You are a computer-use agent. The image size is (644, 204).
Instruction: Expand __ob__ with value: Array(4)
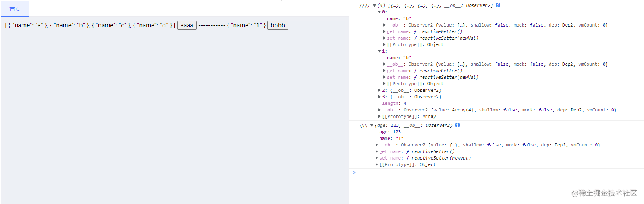(x=379, y=110)
